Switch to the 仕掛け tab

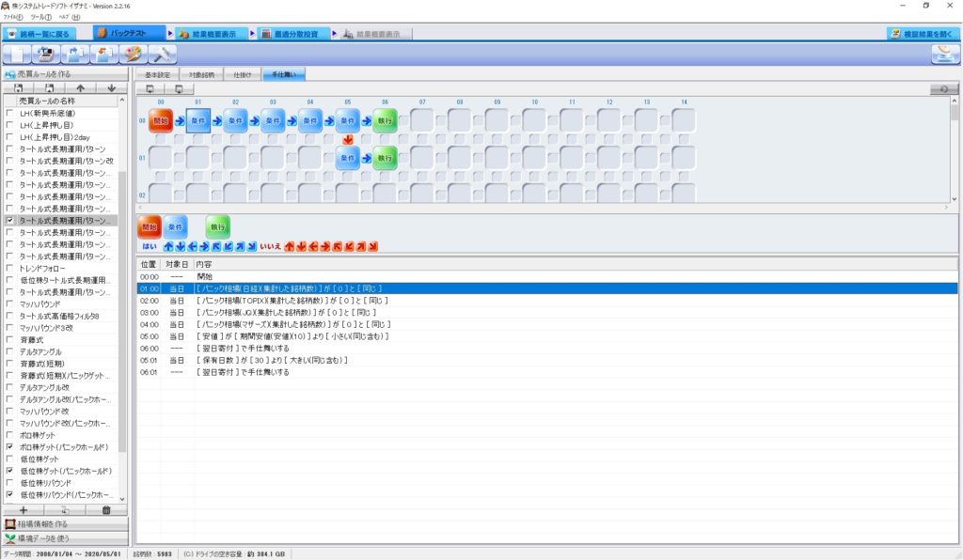point(242,73)
